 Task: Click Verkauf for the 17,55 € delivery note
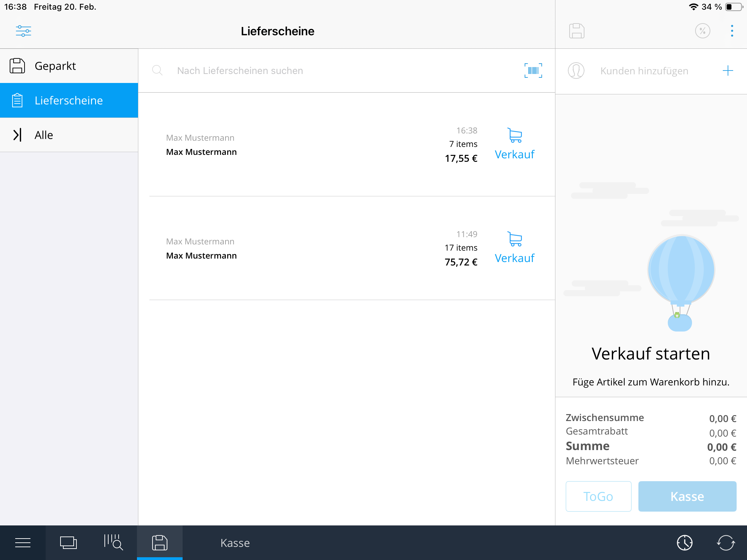click(x=515, y=144)
